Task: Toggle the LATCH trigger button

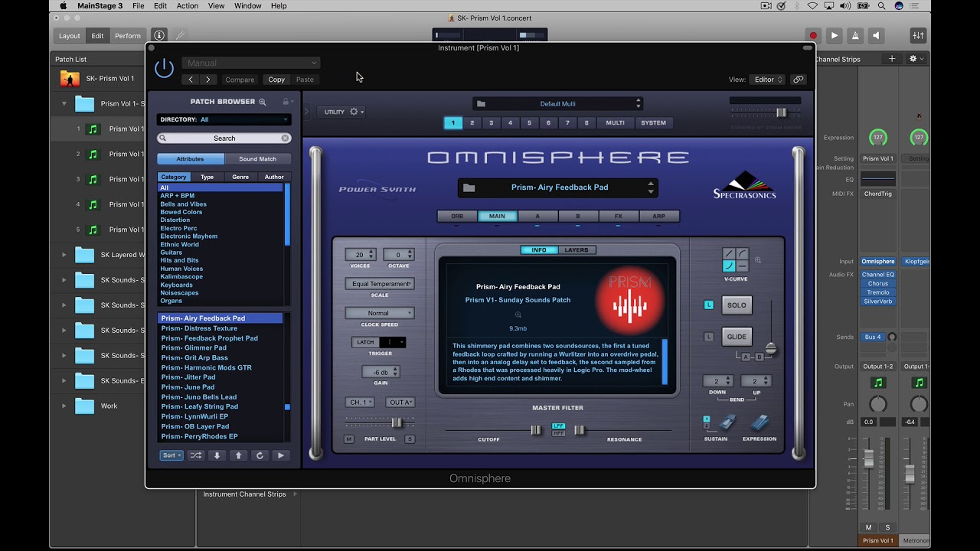Action: tap(366, 342)
